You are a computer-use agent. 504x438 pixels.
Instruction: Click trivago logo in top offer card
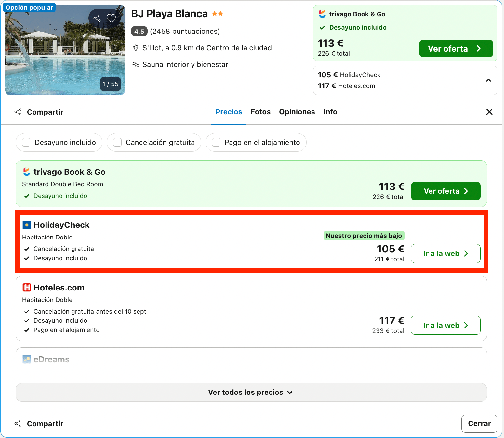[322, 14]
